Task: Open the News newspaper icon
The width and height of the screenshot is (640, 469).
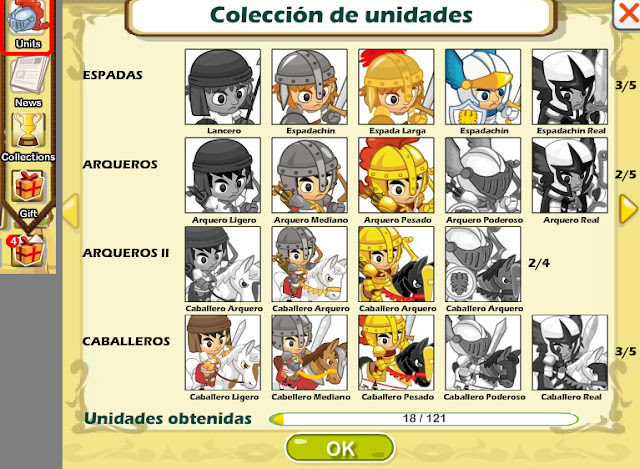Action: coord(29,82)
